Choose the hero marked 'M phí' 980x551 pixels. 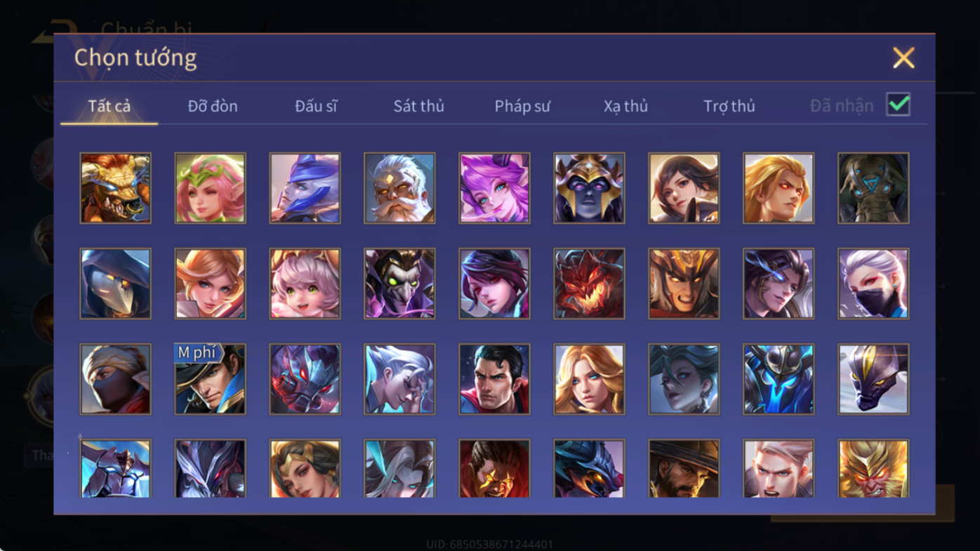click(210, 379)
